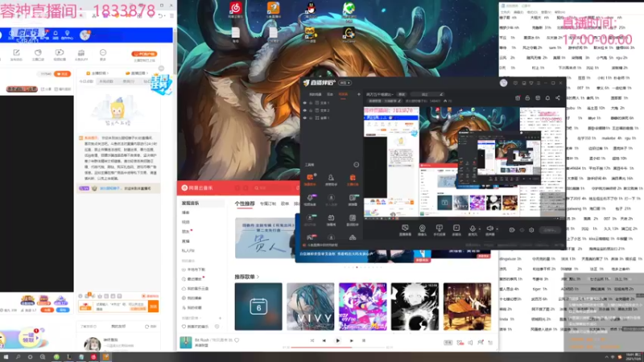Click the microphone icon in streaming toolbar
Screen dimensions: 644x362
pyautogui.click(x=473, y=229)
